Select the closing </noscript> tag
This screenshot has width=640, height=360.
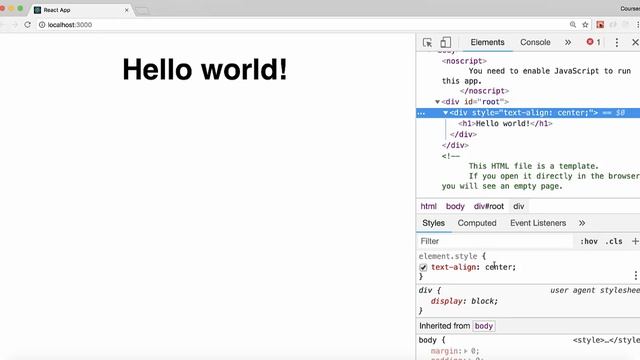[484, 91]
